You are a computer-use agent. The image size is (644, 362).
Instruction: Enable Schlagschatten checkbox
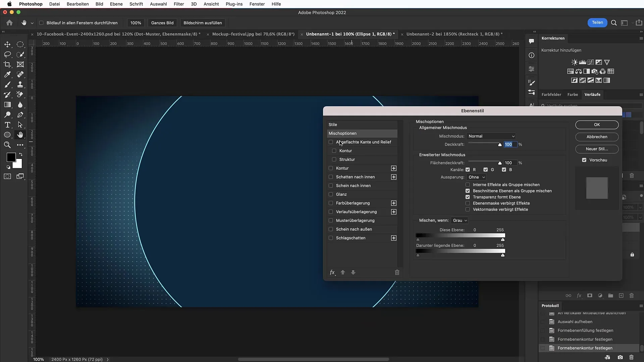coord(331,238)
